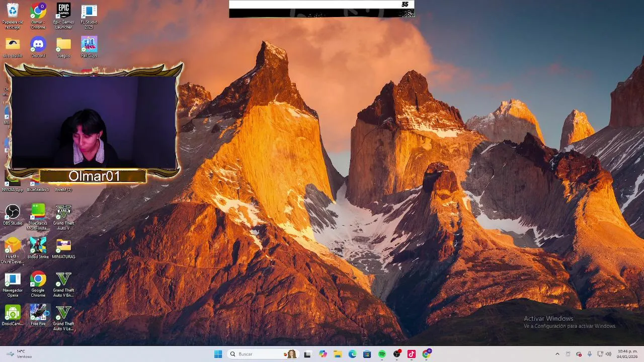The image size is (644, 362).
Task: Show hidden system tray icons
Action: click(557, 354)
